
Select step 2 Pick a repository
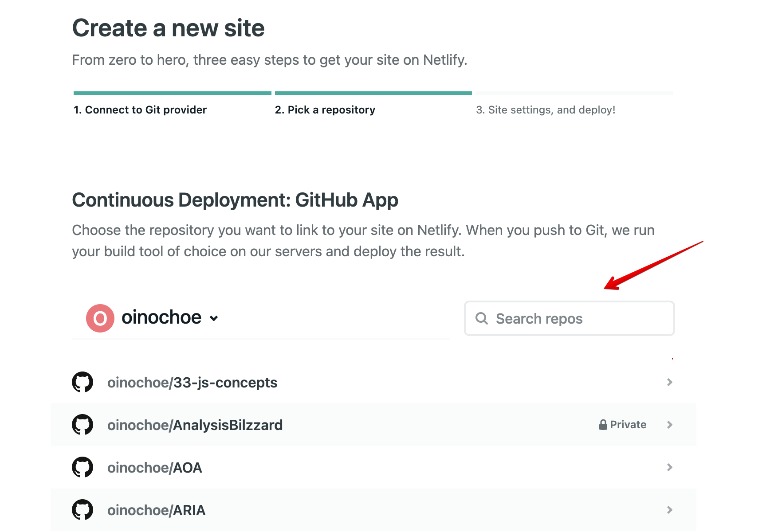click(325, 110)
